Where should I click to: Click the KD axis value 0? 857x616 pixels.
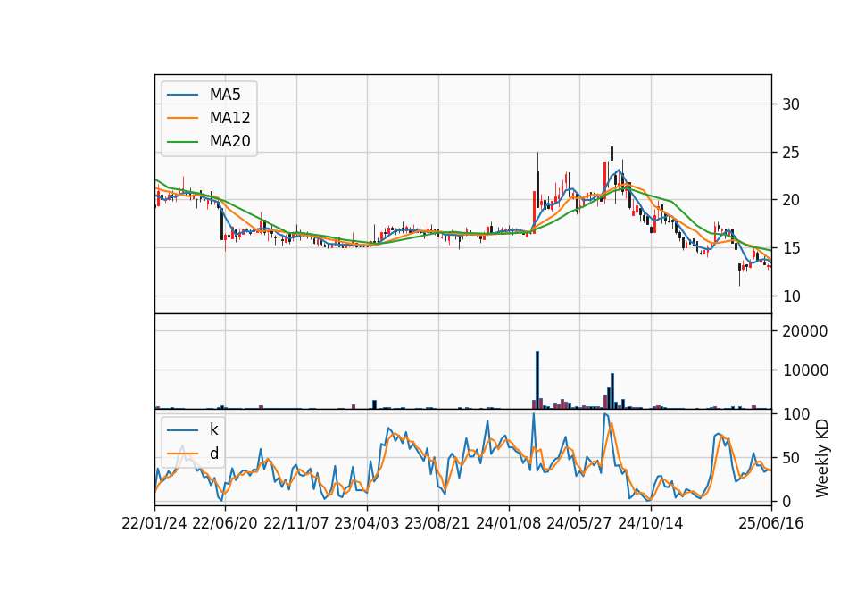[x=786, y=501]
